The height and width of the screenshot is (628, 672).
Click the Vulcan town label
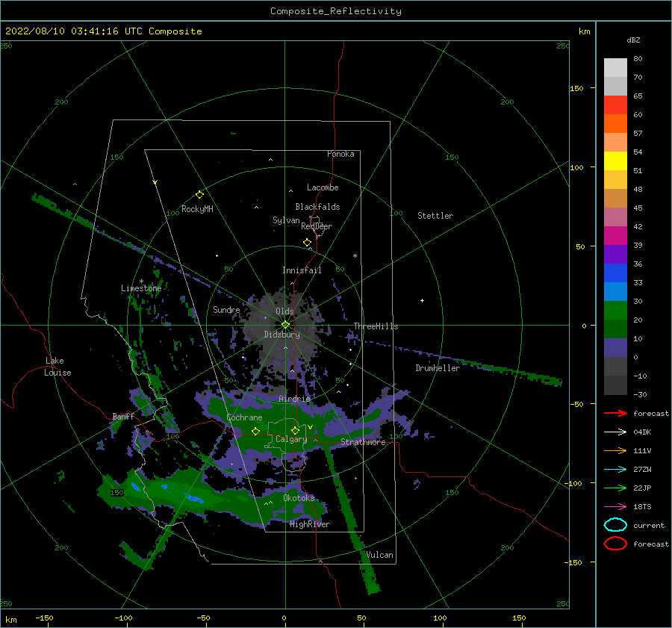coord(380,555)
